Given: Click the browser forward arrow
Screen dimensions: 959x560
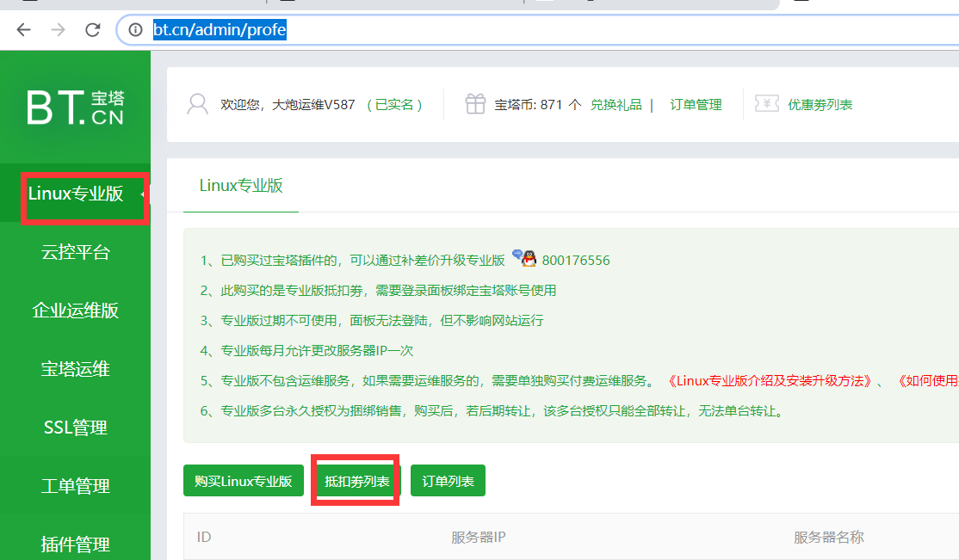Looking at the screenshot, I should coord(58,29).
